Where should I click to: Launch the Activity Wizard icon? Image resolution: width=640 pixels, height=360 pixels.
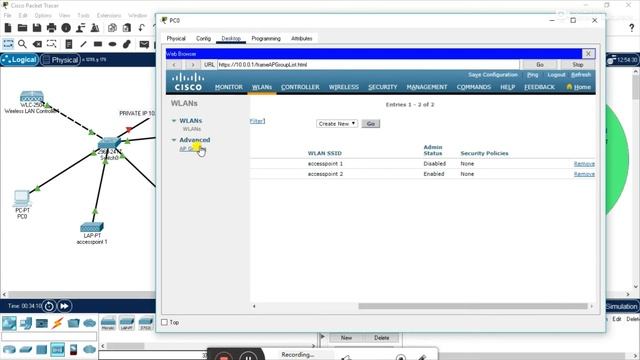coord(80,28)
